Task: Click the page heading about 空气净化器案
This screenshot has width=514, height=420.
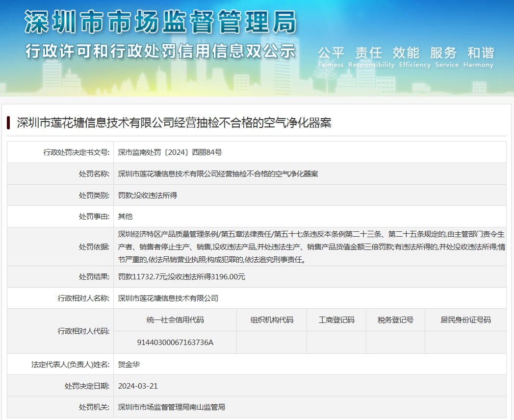Action: (x=174, y=123)
